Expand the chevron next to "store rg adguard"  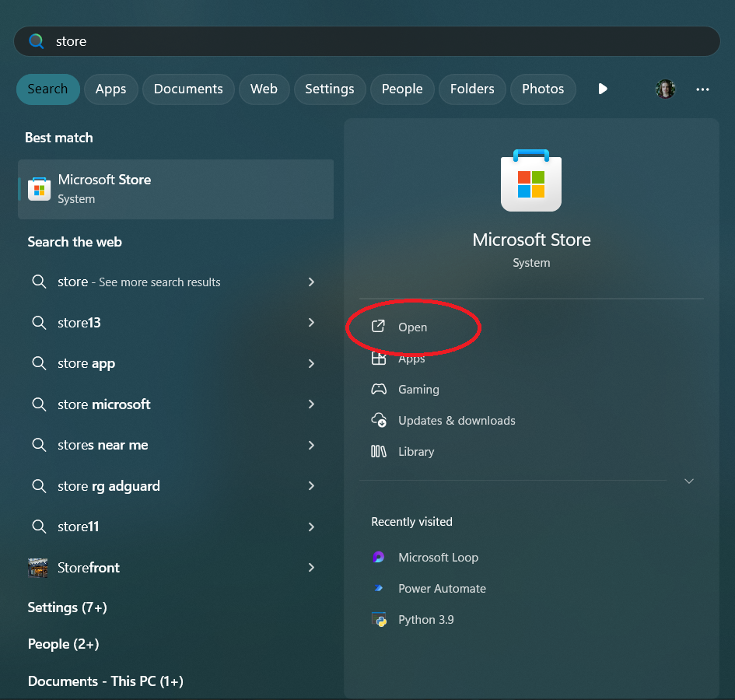pos(311,486)
